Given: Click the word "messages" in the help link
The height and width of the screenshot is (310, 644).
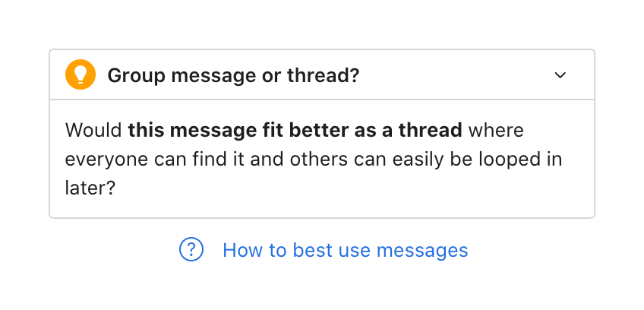Looking at the screenshot, I should click(422, 250).
